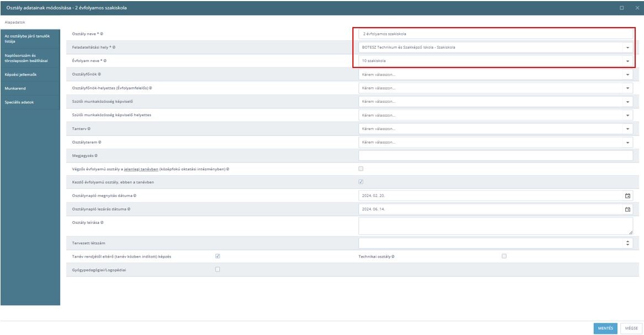Open Az osztályba járó tanulók listája tab
This screenshot has width=644, height=335.
click(30, 39)
